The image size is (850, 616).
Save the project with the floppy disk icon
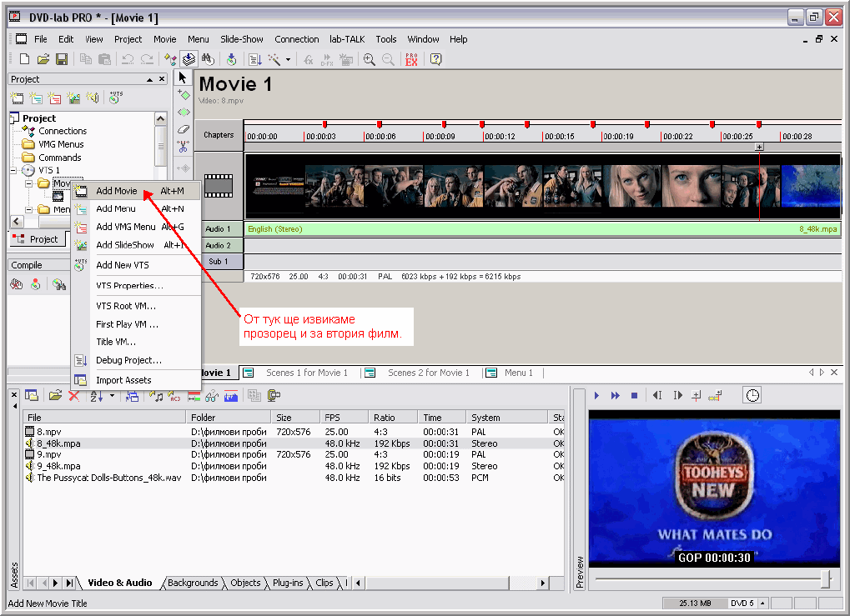[62, 59]
